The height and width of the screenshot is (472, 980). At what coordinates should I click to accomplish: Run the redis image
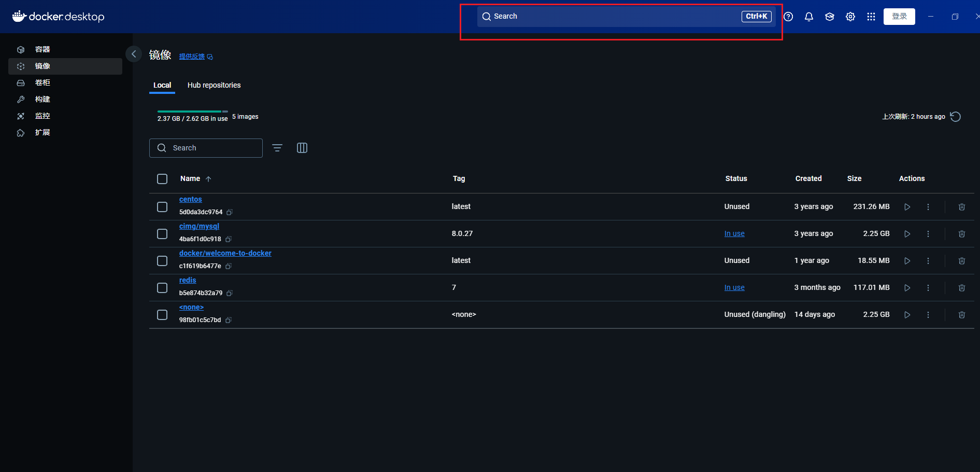click(x=907, y=288)
